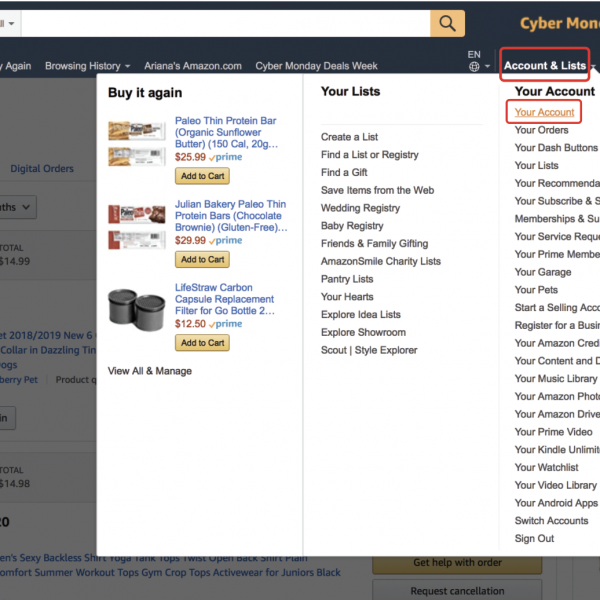Select Find a List or Registry
This screenshot has width=600, height=600.
370,155
